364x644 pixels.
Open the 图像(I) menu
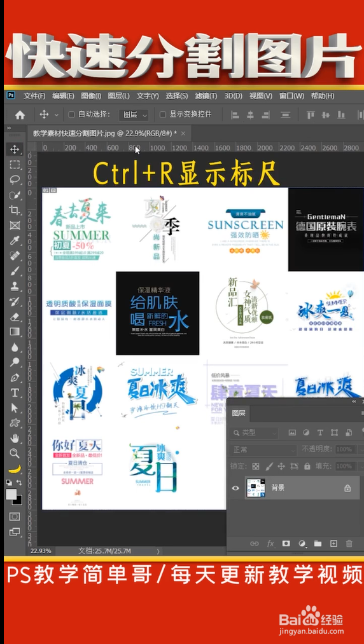coord(91,96)
